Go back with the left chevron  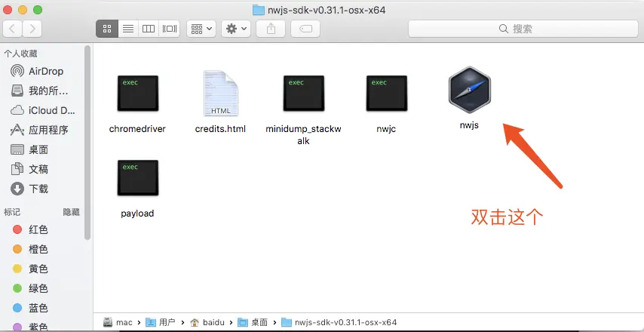[x=12, y=29]
